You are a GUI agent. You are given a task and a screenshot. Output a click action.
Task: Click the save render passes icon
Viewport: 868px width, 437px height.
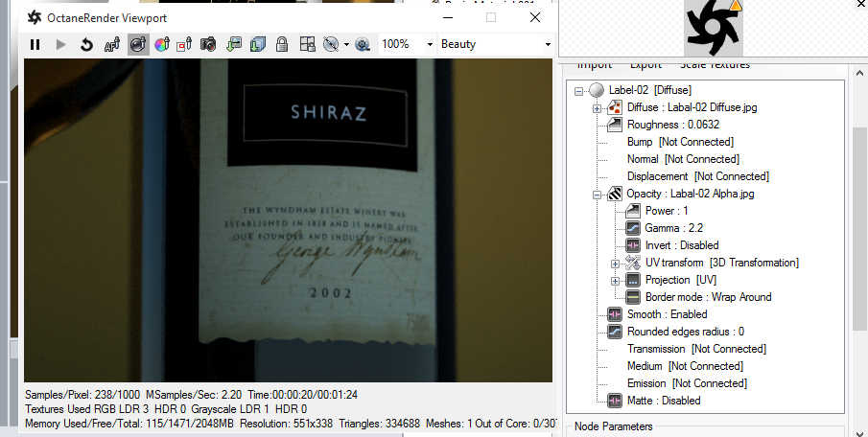point(257,44)
